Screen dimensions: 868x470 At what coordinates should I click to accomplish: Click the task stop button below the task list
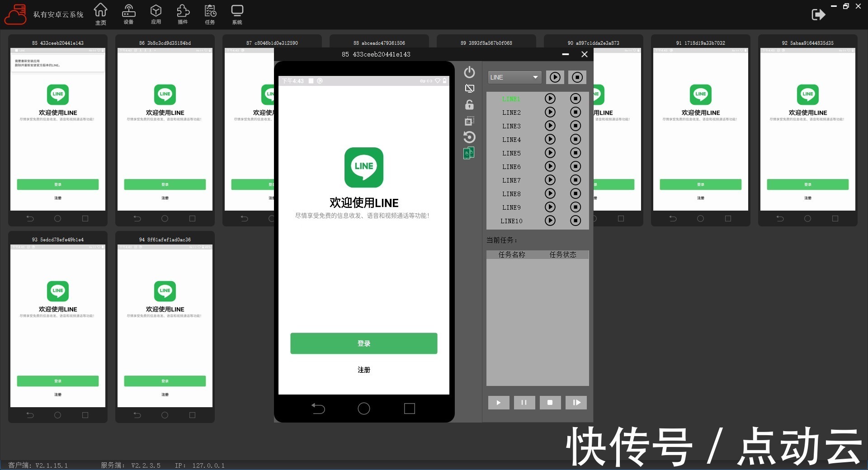(550, 403)
